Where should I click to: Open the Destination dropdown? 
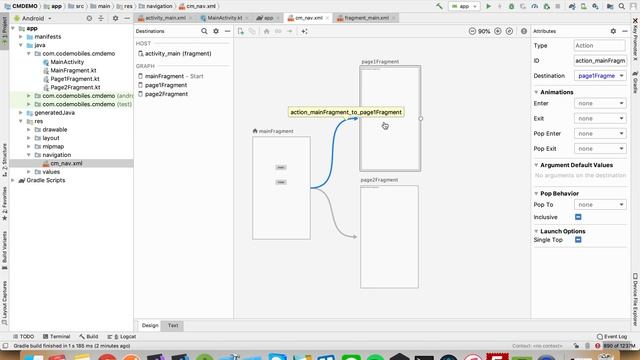(600, 76)
